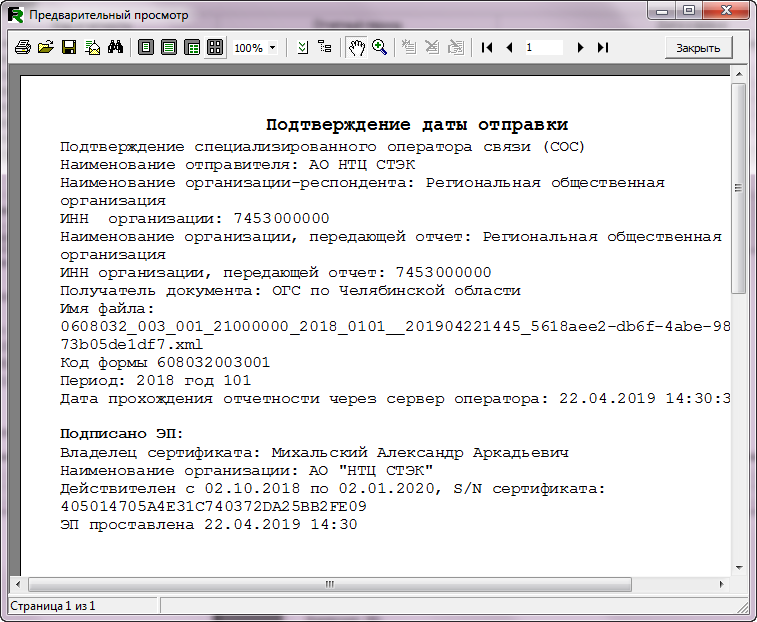This screenshot has height=622, width=757.
Task: Go to the next page
Action: point(580,47)
